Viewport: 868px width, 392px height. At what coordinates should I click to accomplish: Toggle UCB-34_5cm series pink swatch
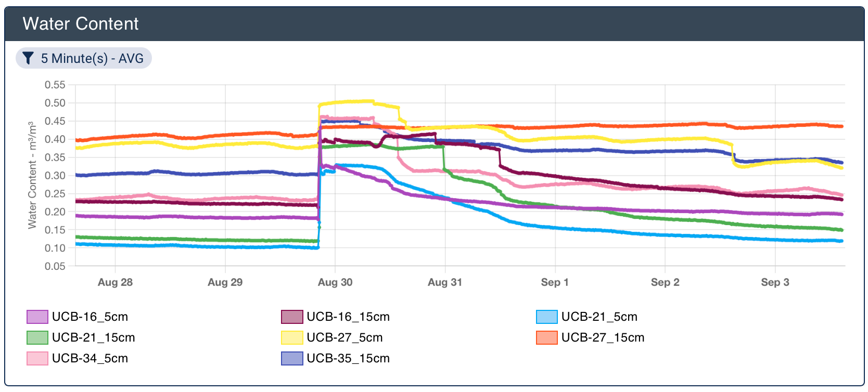click(x=37, y=358)
